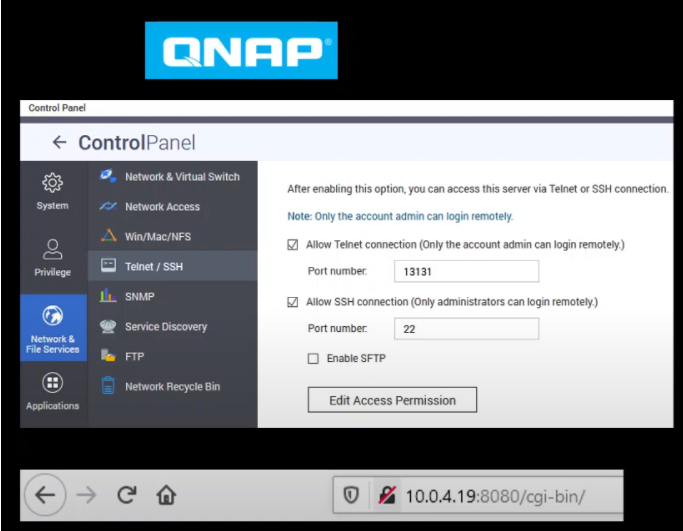Click the FTP folder icon
This screenshot has height=531, width=683.
(x=108, y=355)
